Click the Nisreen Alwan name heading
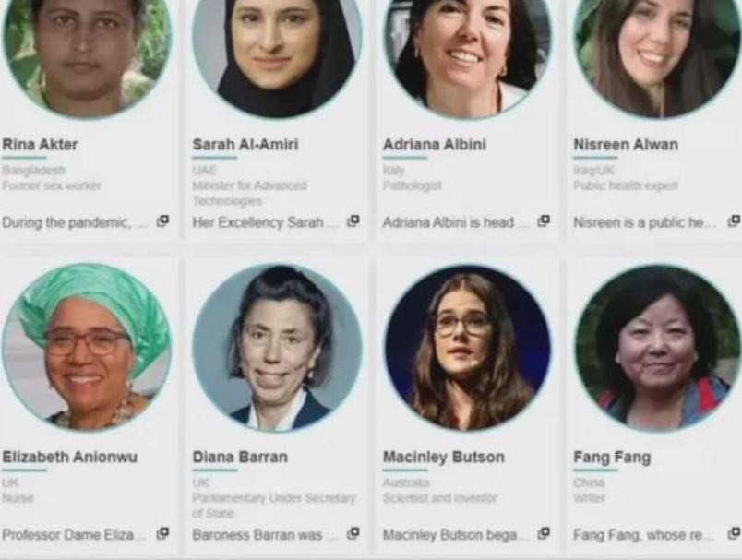 (x=626, y=145)
